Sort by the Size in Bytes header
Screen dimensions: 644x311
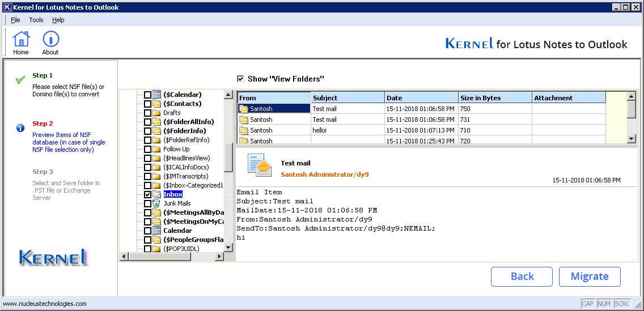(x=495, y=97)
